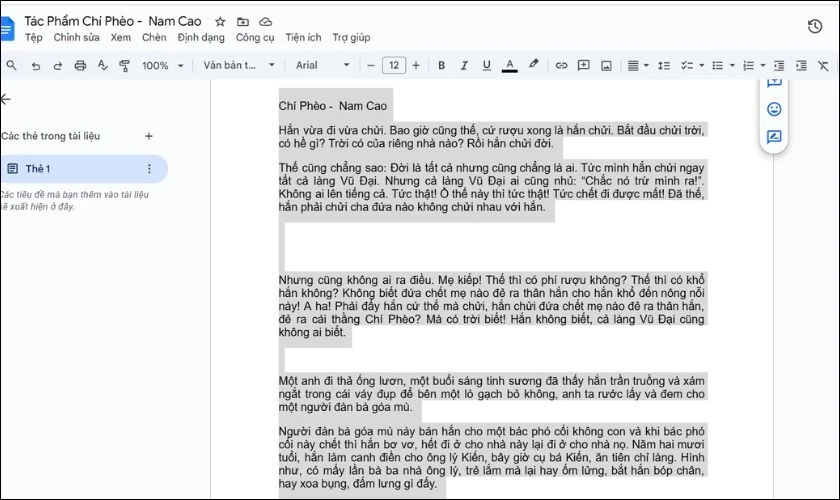
Task: Toggle italic formatting
Action: 464,65
